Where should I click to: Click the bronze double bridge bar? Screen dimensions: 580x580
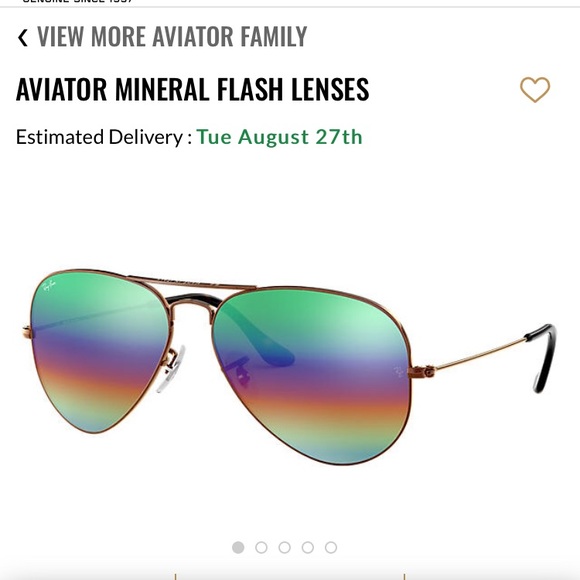(192, 283)
